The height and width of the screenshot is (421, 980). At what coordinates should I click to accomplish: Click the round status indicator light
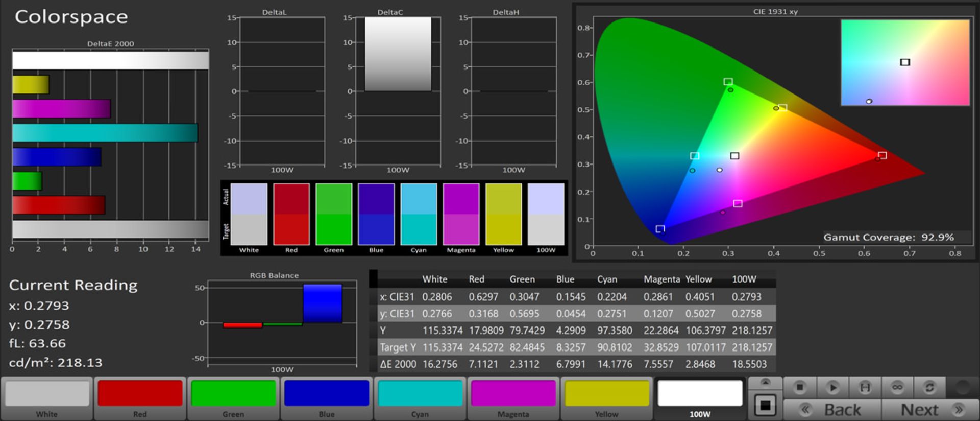[962, 388]
